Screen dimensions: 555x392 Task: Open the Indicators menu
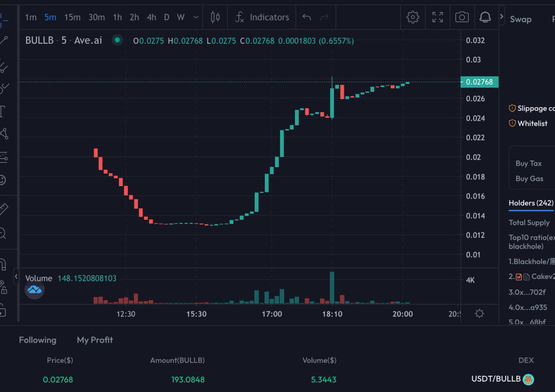tap(262, 18)
